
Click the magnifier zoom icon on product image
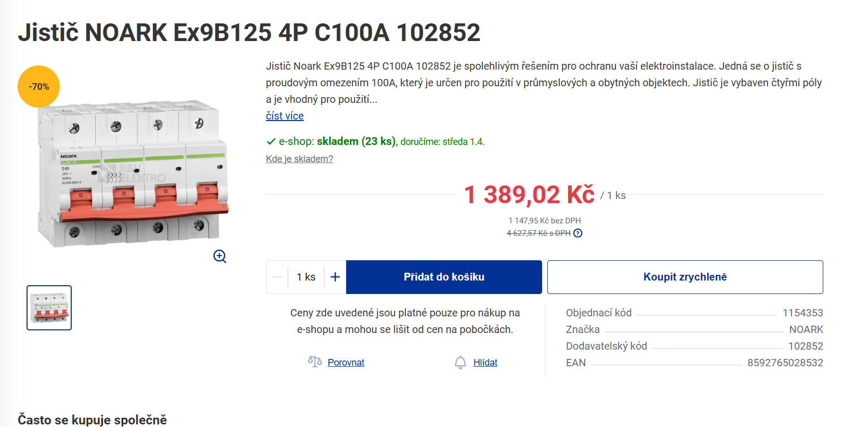220,256
